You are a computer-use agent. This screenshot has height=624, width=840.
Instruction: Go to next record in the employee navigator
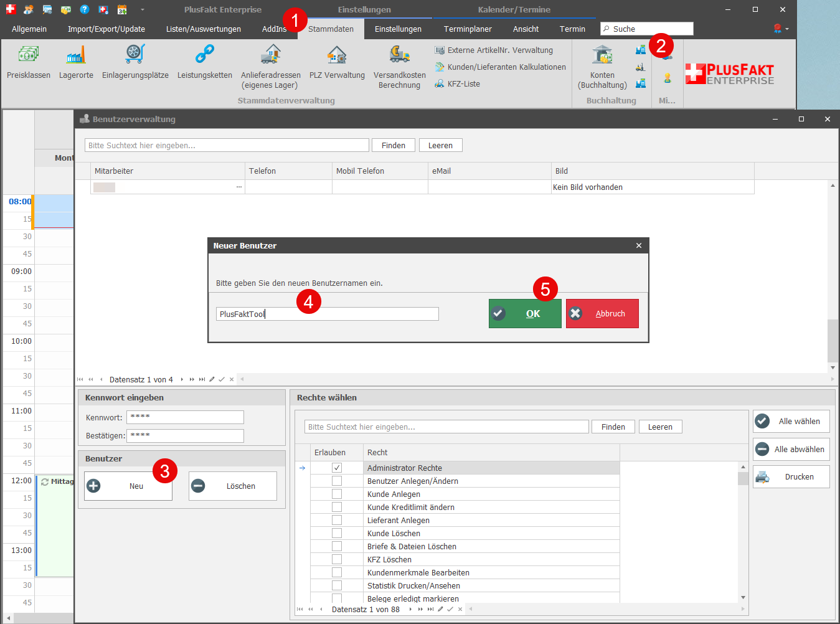point(182,379)
